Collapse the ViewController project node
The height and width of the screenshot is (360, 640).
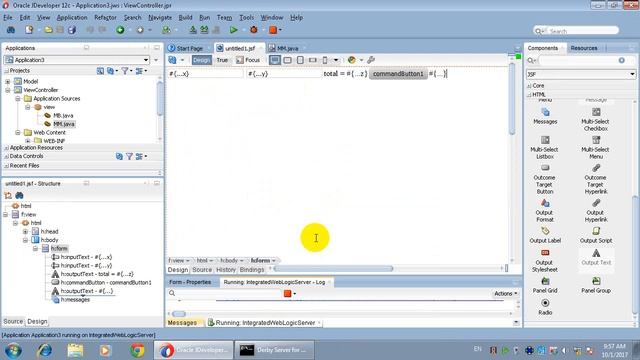click(x=8, y=90)
